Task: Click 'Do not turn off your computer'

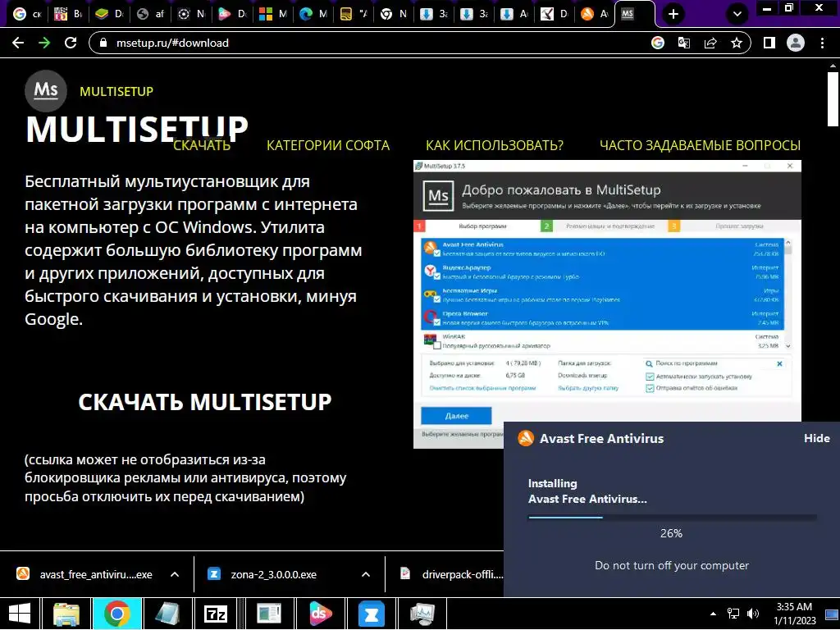Action: click(x=672, y=565)
